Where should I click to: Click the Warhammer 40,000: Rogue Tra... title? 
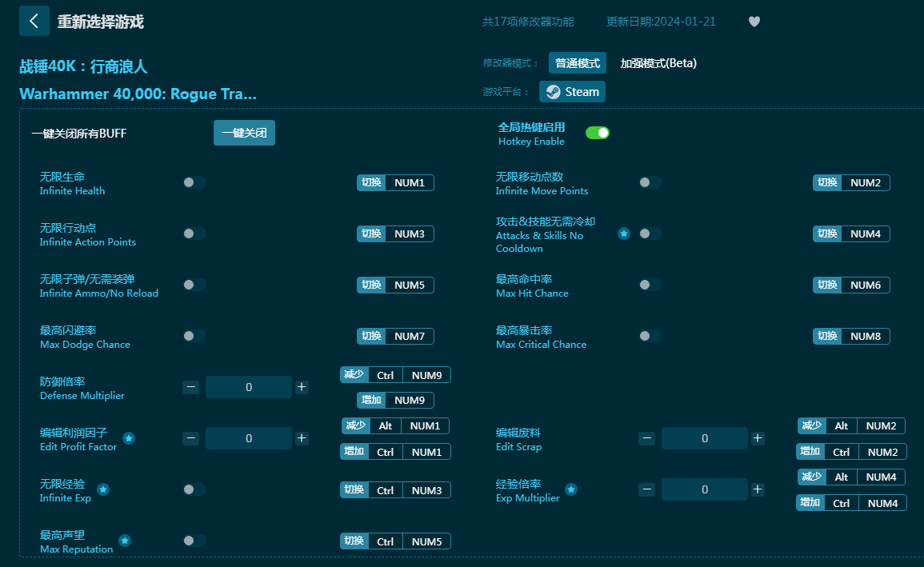click(138, 94)
